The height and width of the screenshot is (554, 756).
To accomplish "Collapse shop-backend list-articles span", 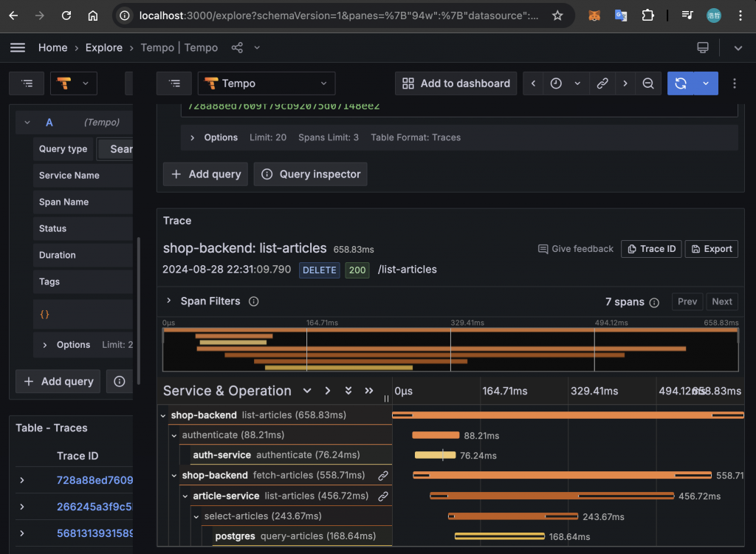I will tap(163, 415).
